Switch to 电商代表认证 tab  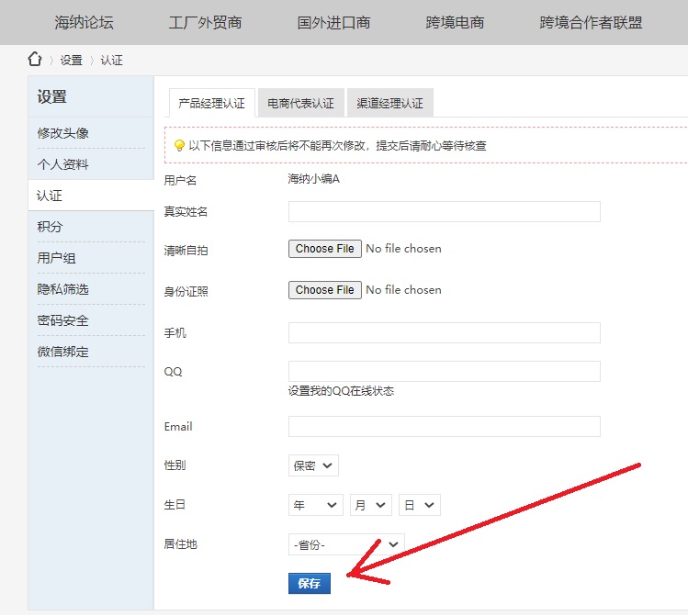point(300,104)
